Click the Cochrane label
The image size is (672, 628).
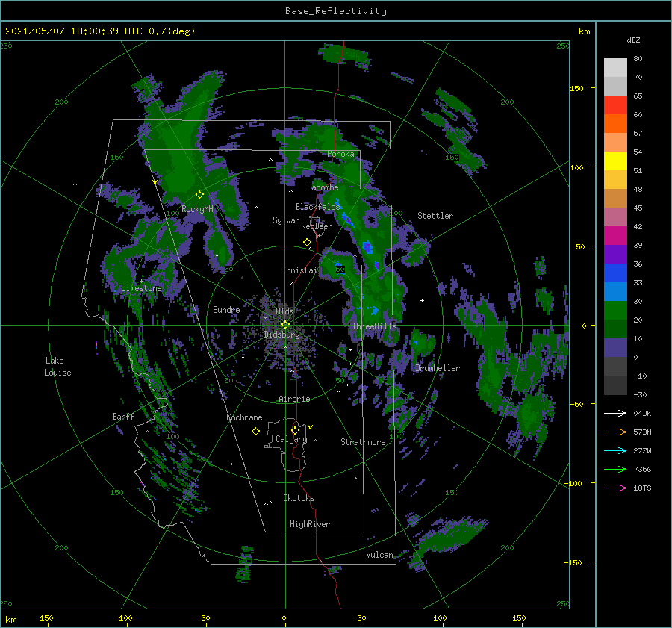coord(244,417)
